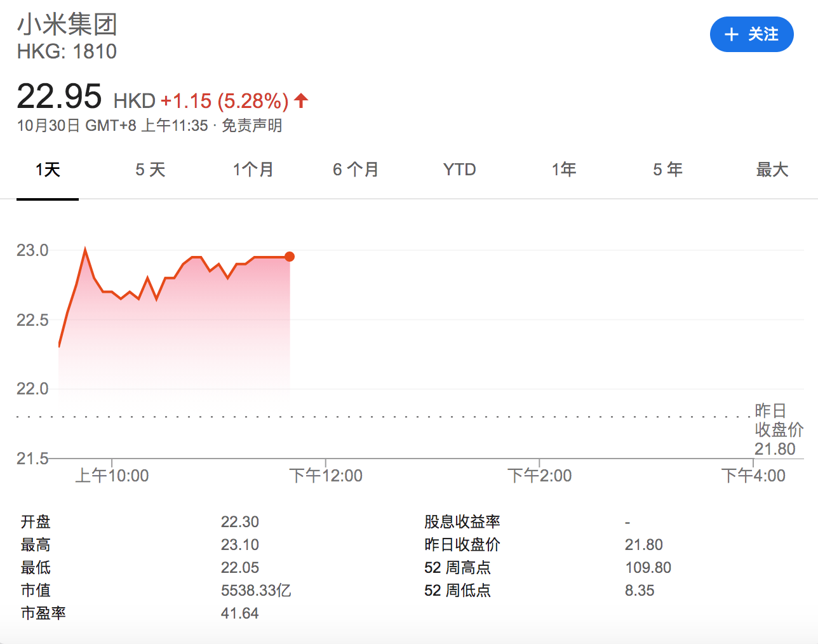Screen dimensions: 818x644
Task: Switch to the 1年 tab
Action: pyautogui.click(x=564, y=170)
